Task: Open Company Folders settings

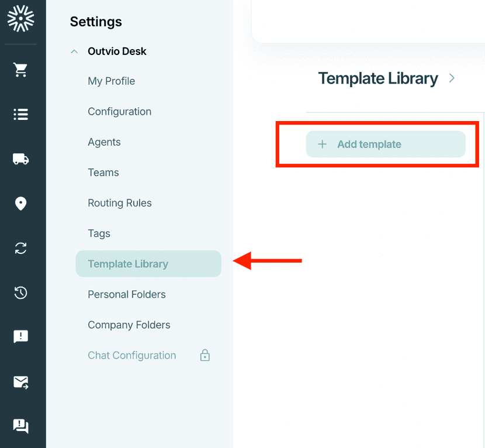Action: (129, 325)
